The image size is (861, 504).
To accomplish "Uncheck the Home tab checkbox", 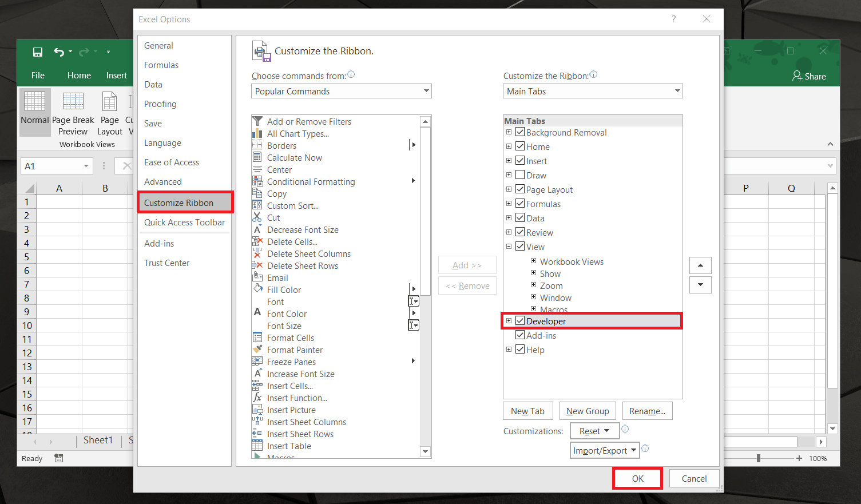I will 520,146.
